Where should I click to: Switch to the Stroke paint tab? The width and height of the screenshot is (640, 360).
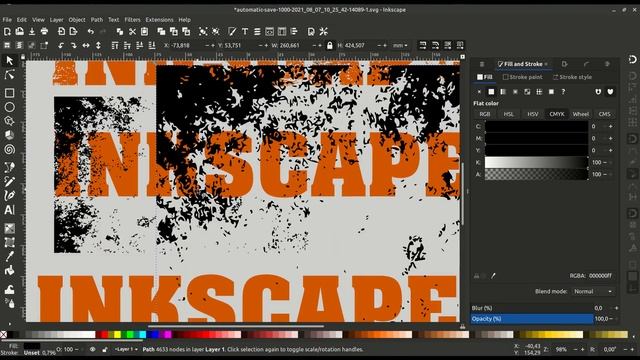coord(523,77)
